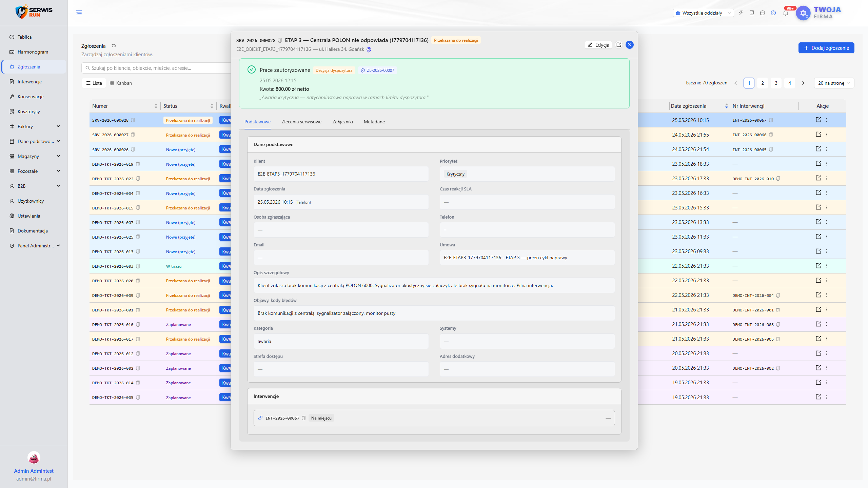868x488 pixels.
Task: Go to page 2 of tickets
Action: click(x=763, y=83)
